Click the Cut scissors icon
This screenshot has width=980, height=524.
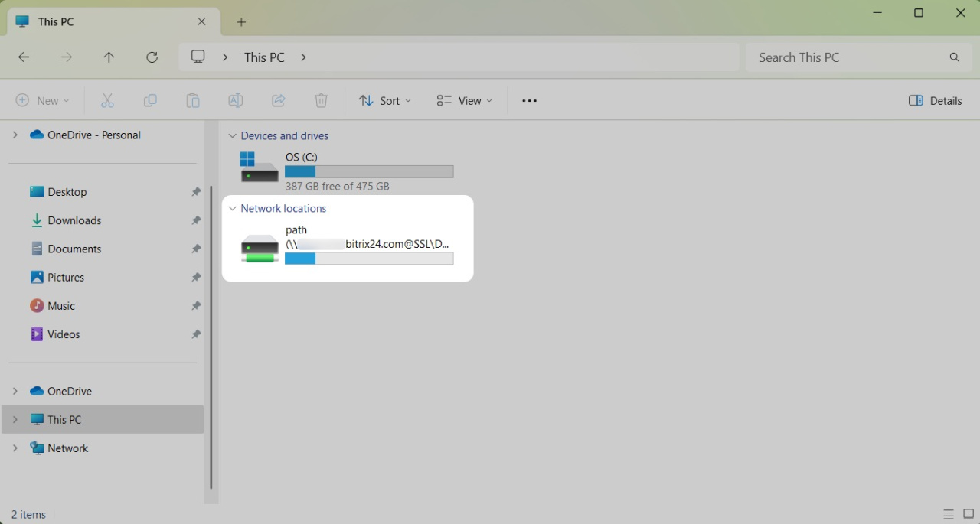[107, 101]
